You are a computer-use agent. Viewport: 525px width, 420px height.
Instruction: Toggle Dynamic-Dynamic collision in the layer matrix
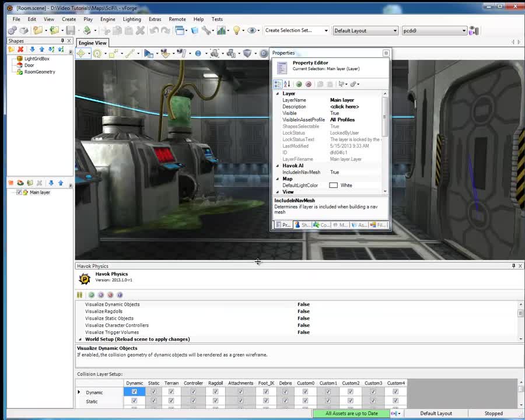[x=134, y=392]
